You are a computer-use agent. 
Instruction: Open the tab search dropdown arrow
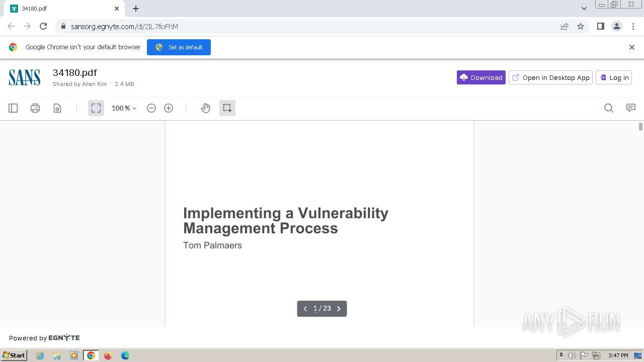[x=584, y=9]
